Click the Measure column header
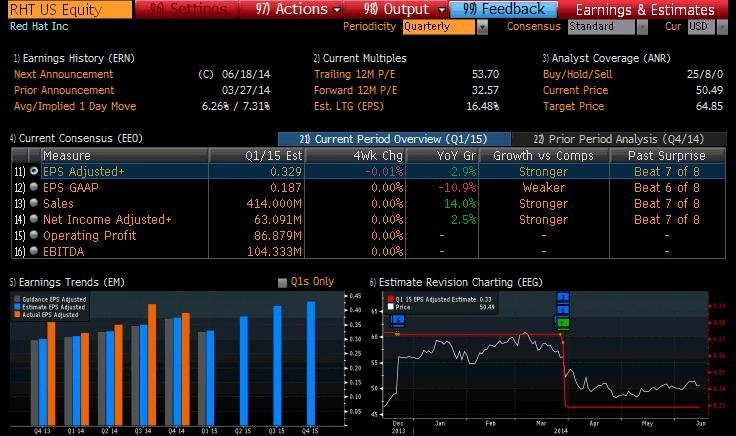The height and width of the screenshot is (436, 736). point(125,155)
